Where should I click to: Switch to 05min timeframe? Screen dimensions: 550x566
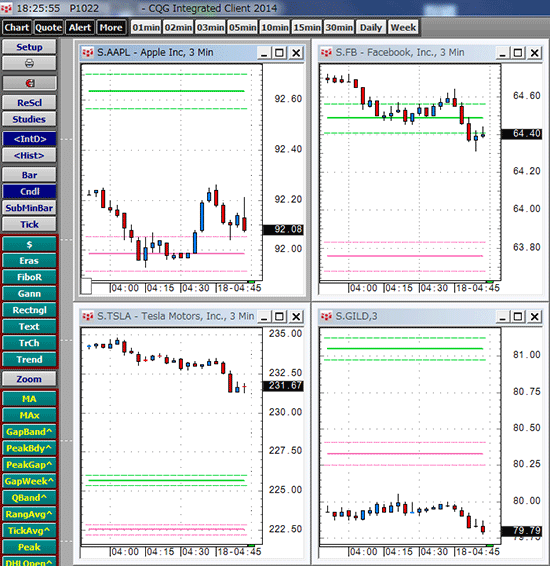pyautogui.click(x=243, y=27)
